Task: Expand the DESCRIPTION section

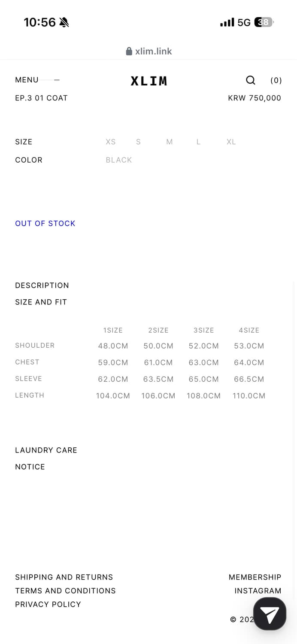Action: click(x=42, y=286)
